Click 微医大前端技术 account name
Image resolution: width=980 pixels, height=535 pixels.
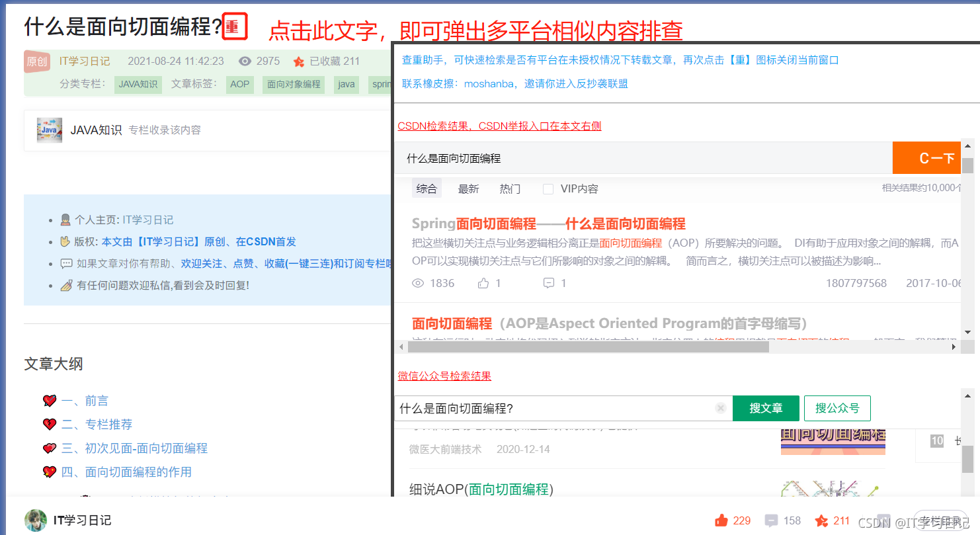pos(445,449)
